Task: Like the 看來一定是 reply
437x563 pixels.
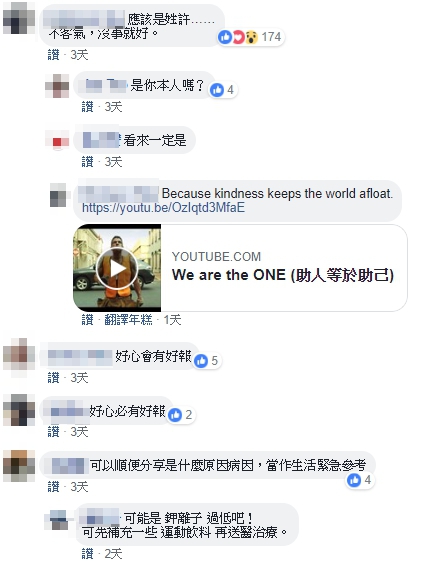Action: point(87,162)
